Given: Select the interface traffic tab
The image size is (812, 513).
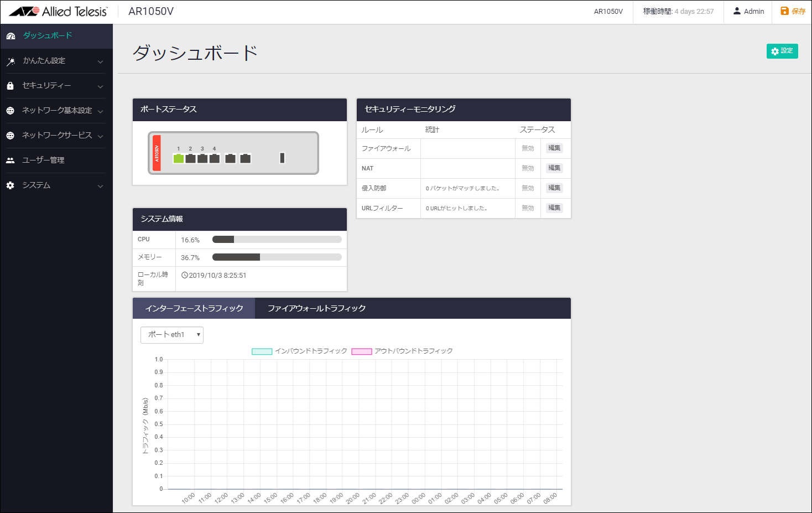Looking at the screenshot, I should click(x=194, y=309).
